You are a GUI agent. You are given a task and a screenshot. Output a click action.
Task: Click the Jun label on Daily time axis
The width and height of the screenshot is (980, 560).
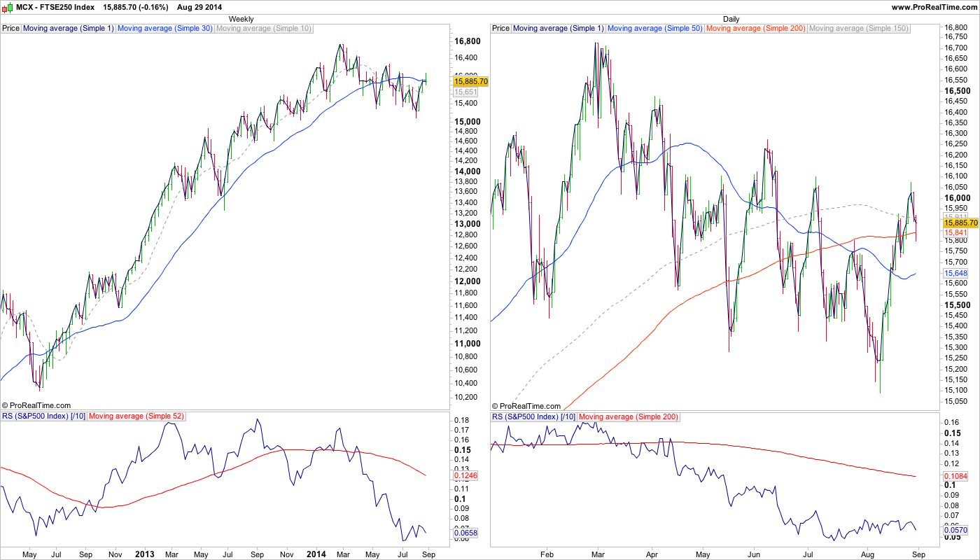point(755,554)
